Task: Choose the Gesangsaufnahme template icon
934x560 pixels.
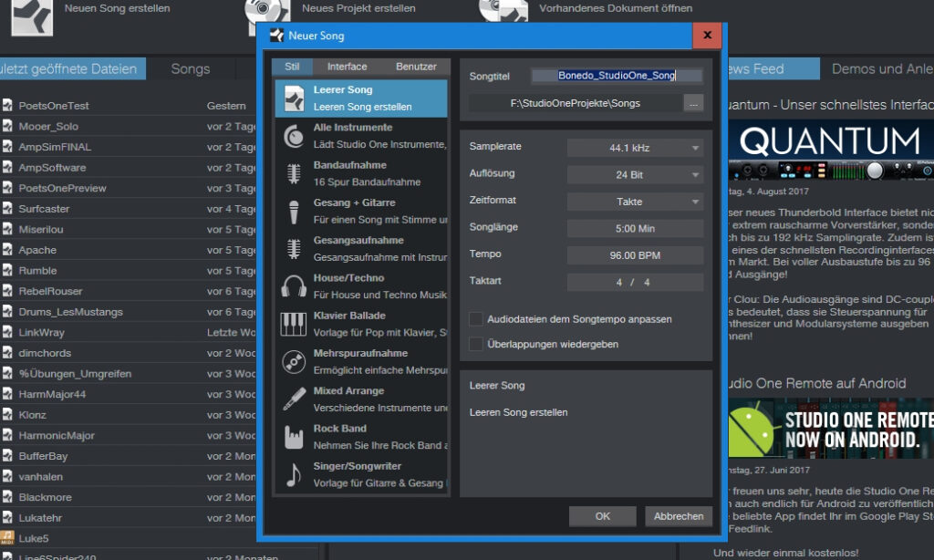Action: [x=294, y=249]
